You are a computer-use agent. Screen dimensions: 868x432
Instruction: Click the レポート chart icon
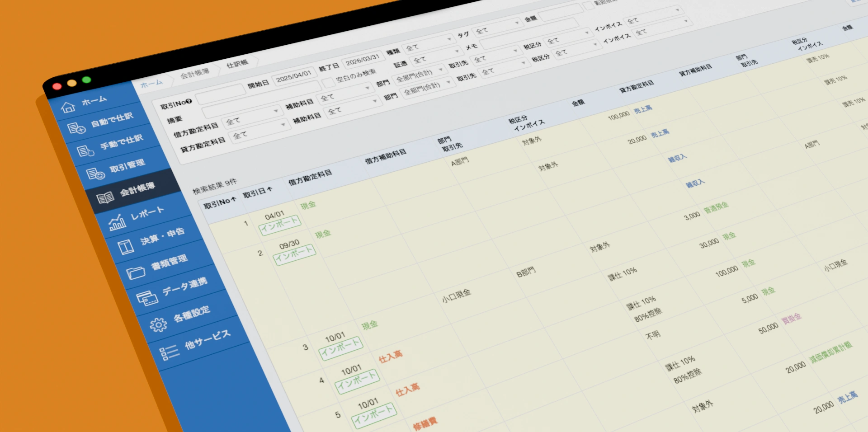[x=117, y=222]
